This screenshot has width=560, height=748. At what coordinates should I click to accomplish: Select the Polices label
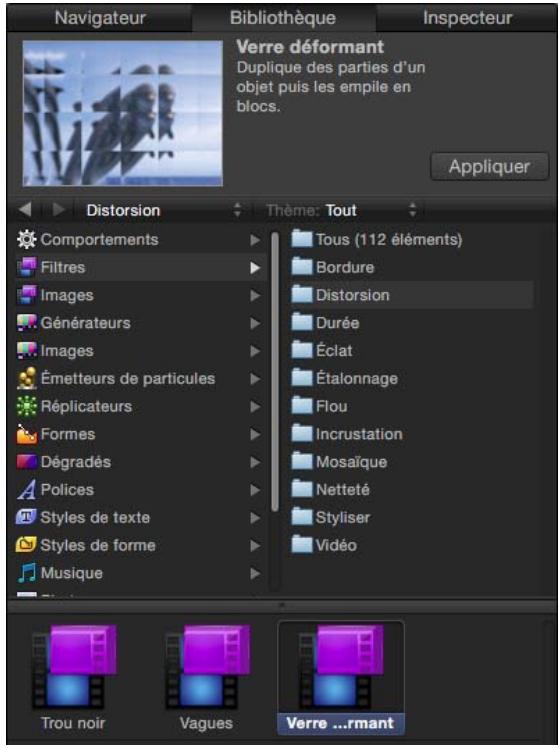pos(67,489)
